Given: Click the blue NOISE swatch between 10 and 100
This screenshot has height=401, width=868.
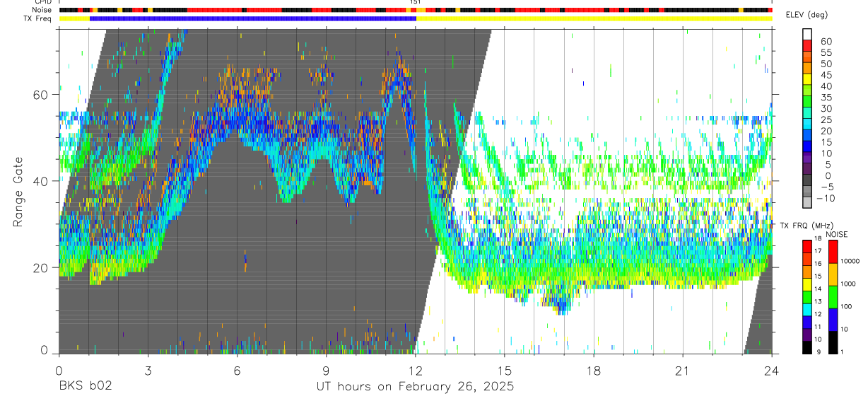Looking at the screenshot, I should click(833, 319).
